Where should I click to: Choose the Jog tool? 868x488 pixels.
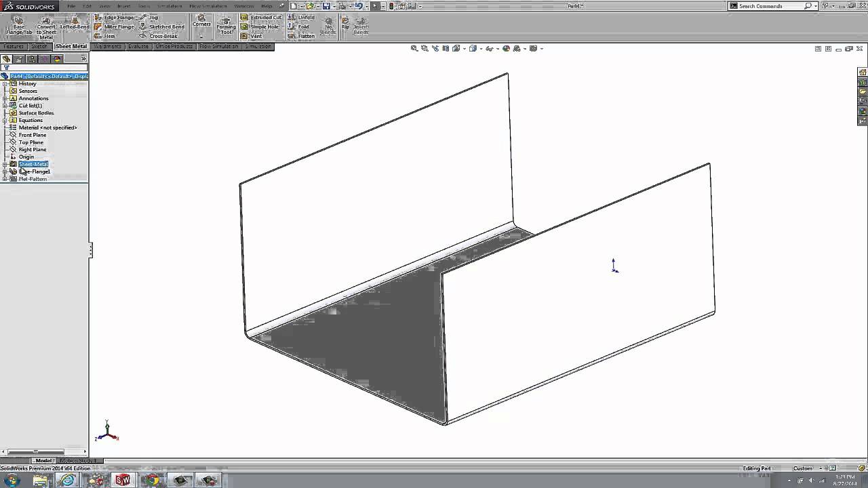tap(149, 18)
